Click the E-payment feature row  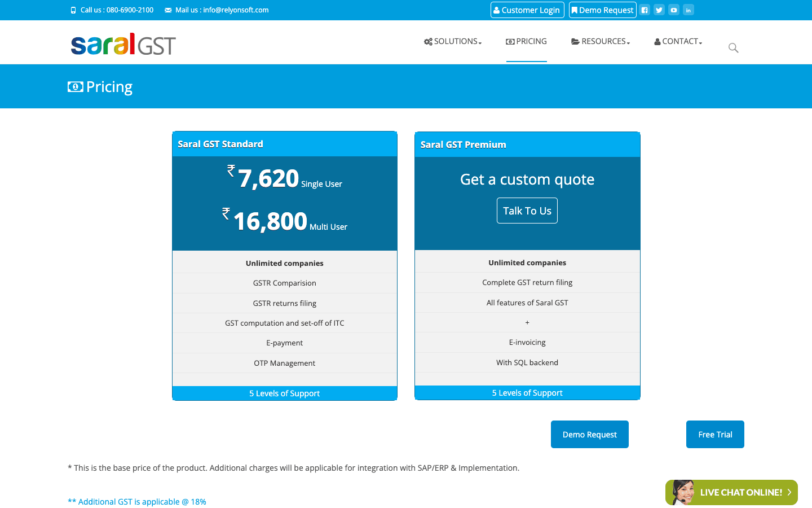pyautogui.click(x=285, y=343)
